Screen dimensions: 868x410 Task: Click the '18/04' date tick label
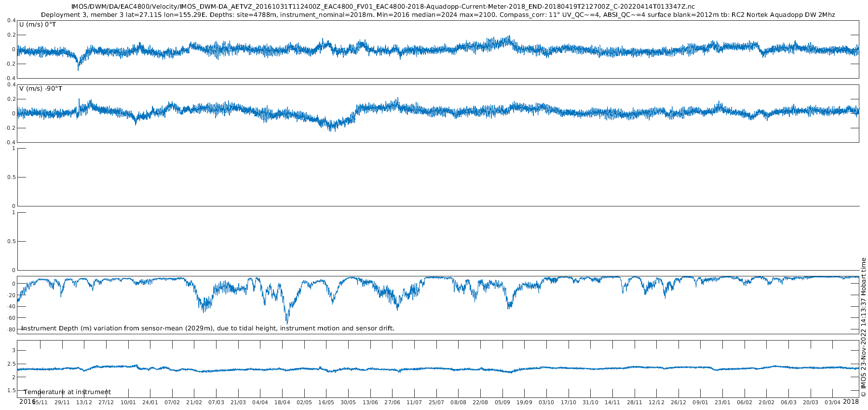(x=282, y=402)
